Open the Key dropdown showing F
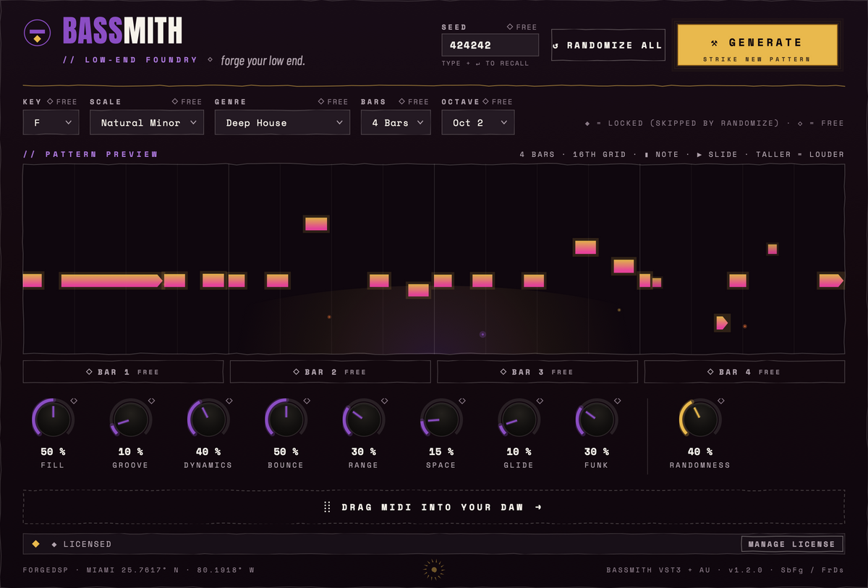Viewport: 868px width, 588px height. point(51,123)
